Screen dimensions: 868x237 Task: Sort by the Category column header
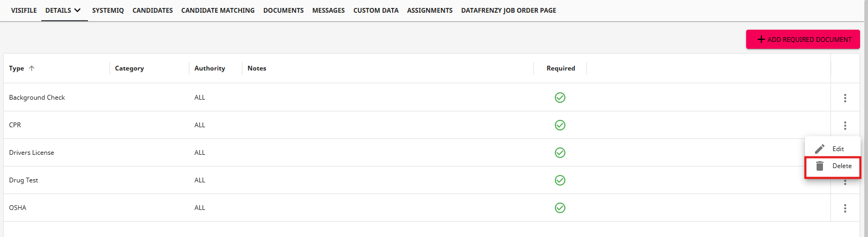(129, 68)
